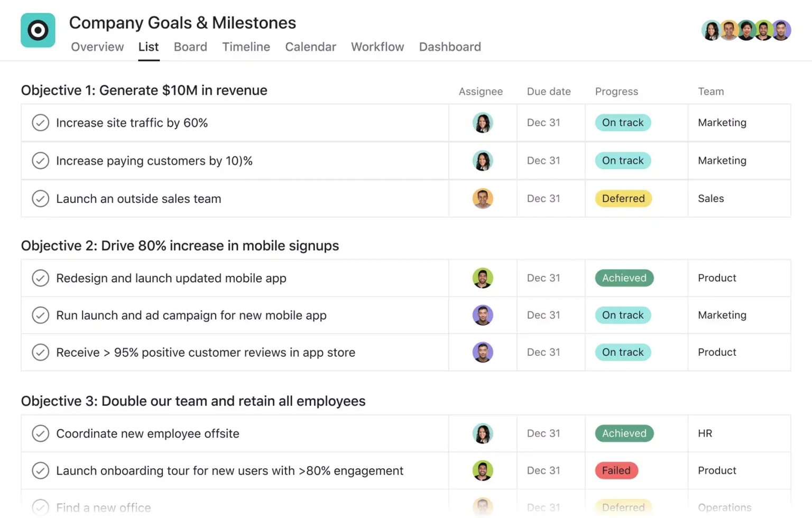Click the teal project logo icon
The width and height of the screenshot is (812, 518).
(38, 30)
